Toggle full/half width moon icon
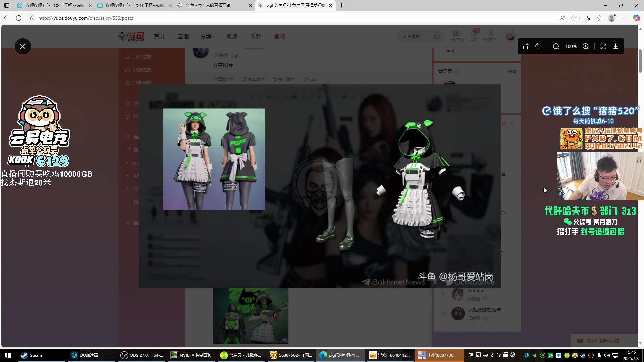This screenshot has width=644, height=362. tap(492, 355)
